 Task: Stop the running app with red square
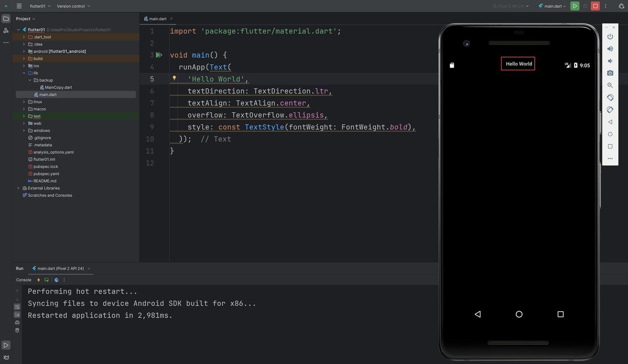(x=595, y=6)
